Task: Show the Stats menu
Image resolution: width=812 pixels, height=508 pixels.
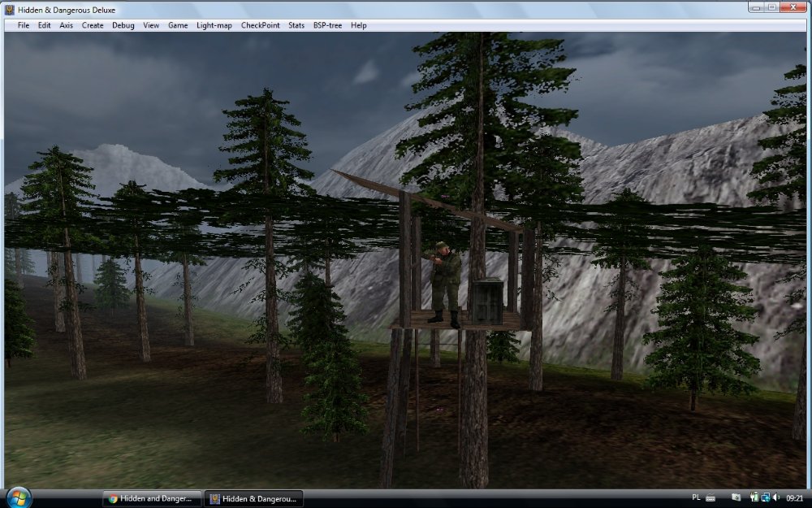Action: (296, 25)
